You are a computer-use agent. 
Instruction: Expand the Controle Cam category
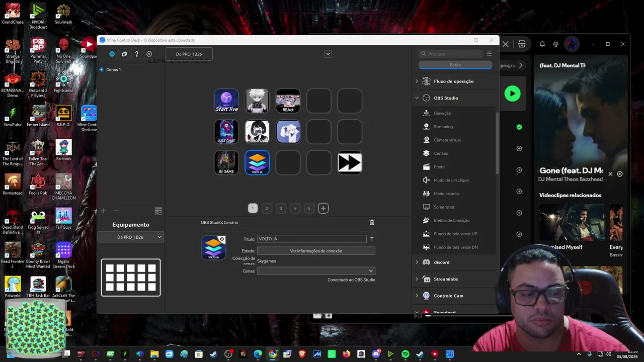point(417,296)
